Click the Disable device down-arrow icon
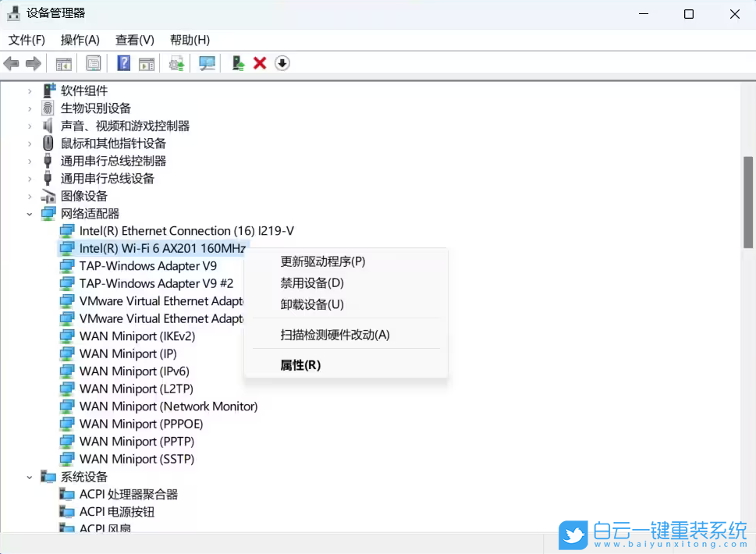The image size is (756, 554). tap(282, 63)
